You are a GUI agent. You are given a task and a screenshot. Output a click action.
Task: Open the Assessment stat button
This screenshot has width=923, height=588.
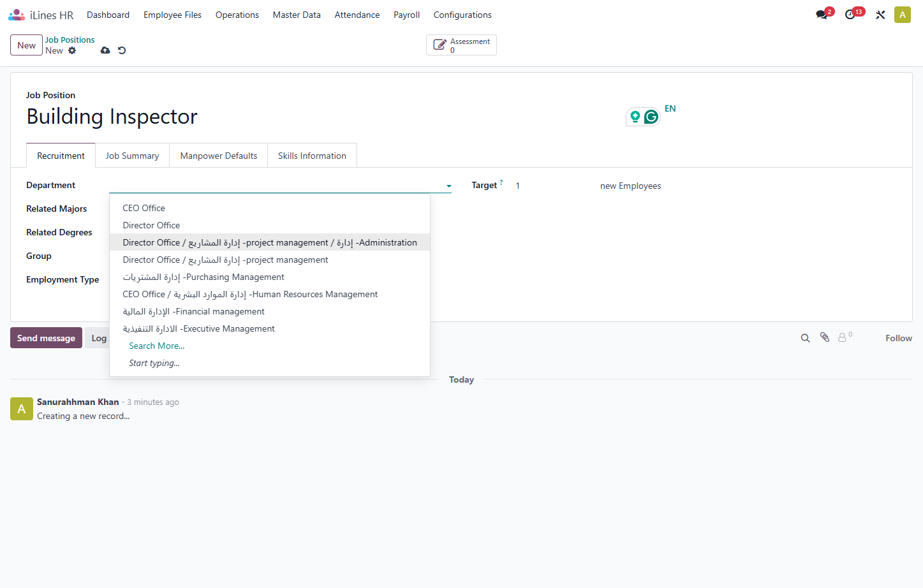[x=461, y=45]
